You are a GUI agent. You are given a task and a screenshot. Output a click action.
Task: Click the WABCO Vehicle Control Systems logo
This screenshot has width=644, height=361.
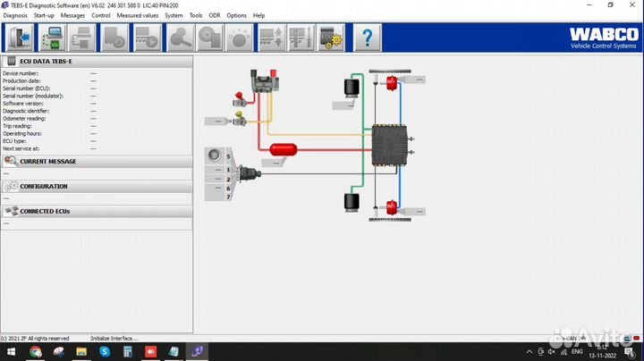click(604, 38)
